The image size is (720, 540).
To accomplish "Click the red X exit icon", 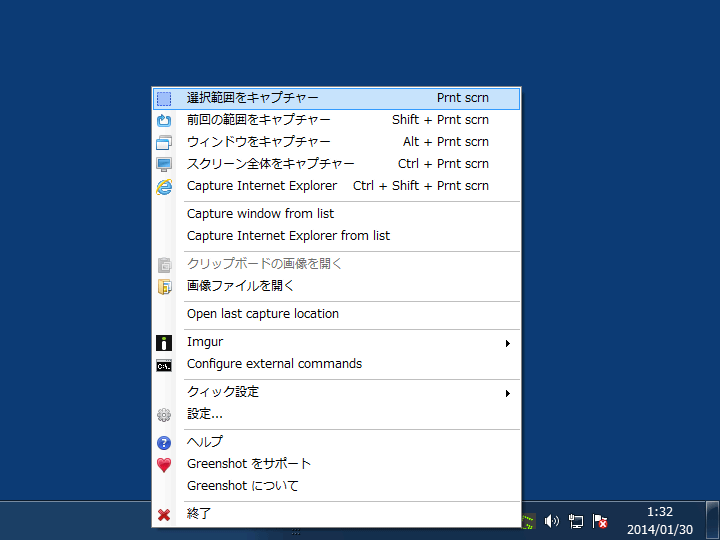I will (165, 515).
